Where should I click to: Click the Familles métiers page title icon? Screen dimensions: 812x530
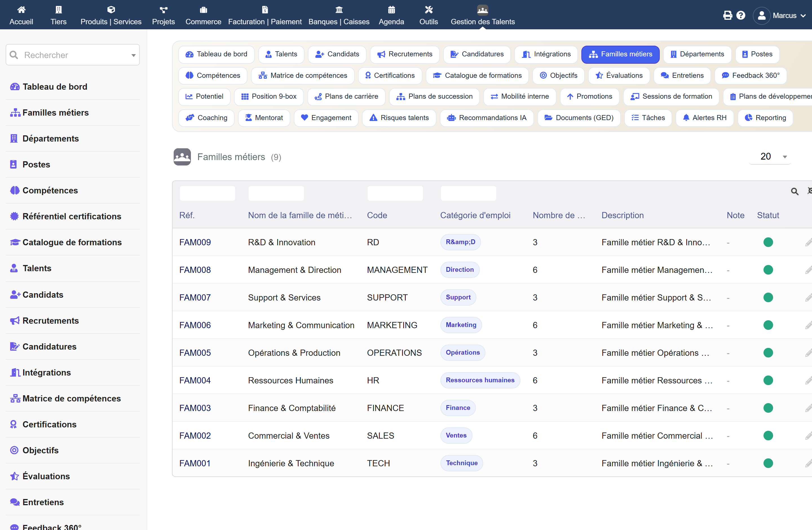(182, 157)
